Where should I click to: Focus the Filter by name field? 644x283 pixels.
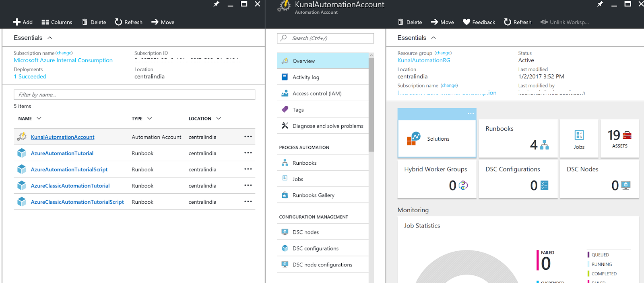click(134, 94)
